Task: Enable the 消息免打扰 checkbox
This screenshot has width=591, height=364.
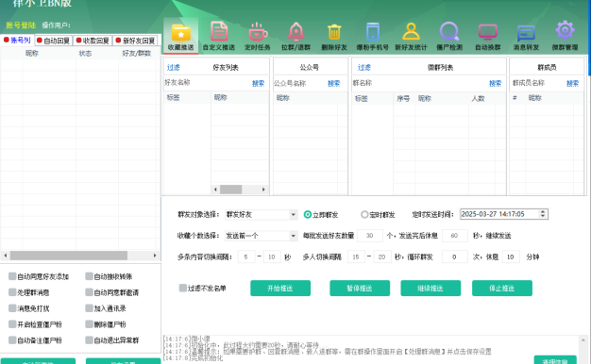Action: (x=12, y=308)
